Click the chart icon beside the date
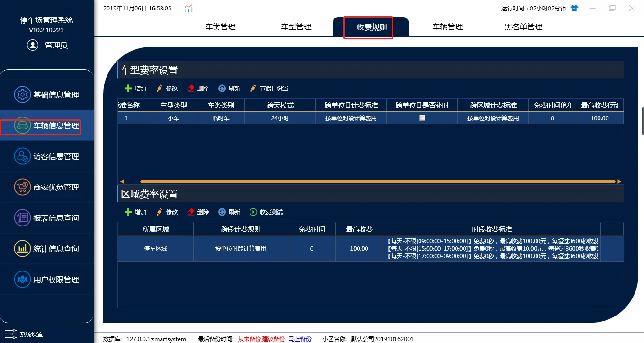Image resolution: width=644 pixels, height=343 pixels. tap(188, 9)
